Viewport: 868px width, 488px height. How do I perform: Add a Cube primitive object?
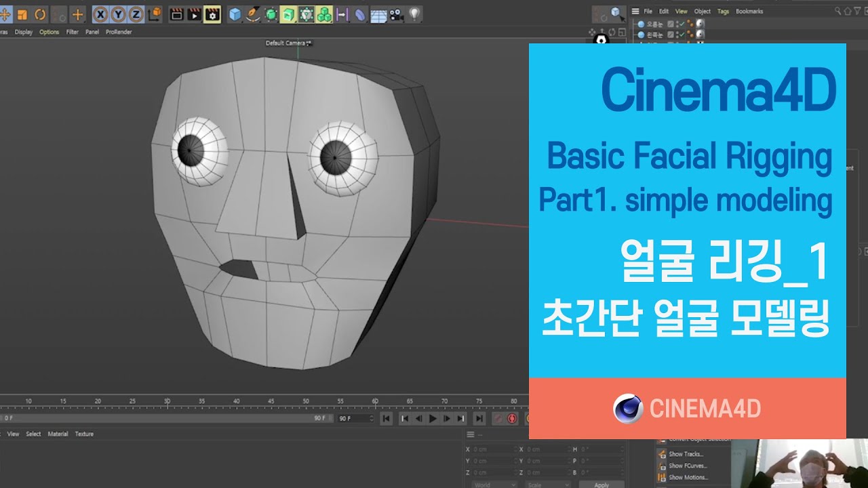click(x=235, y=14)
